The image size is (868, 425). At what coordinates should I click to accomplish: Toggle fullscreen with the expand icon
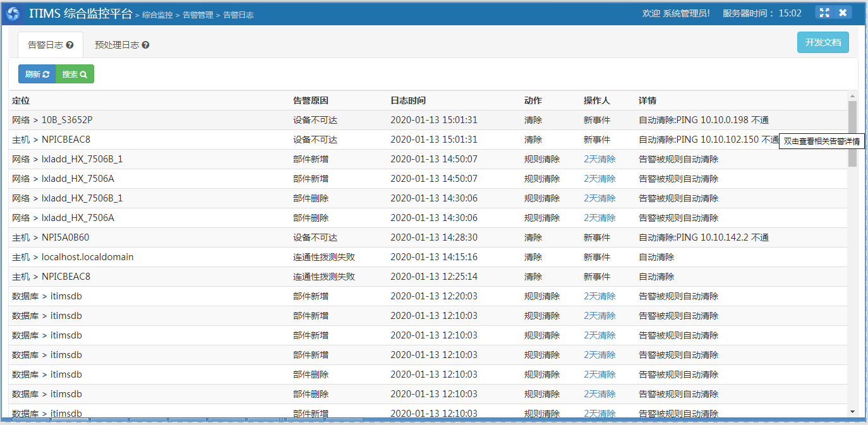824,13
